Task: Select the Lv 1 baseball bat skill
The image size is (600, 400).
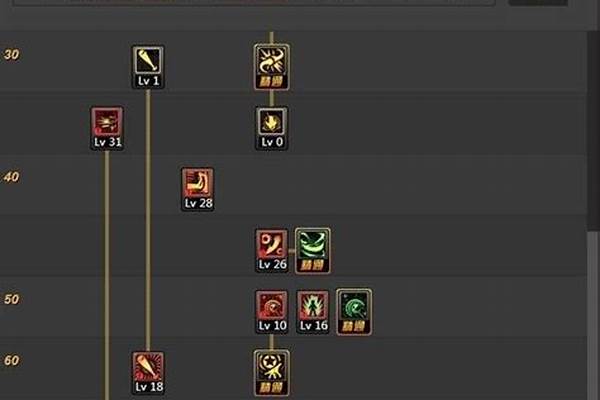Action: [148, 67]
